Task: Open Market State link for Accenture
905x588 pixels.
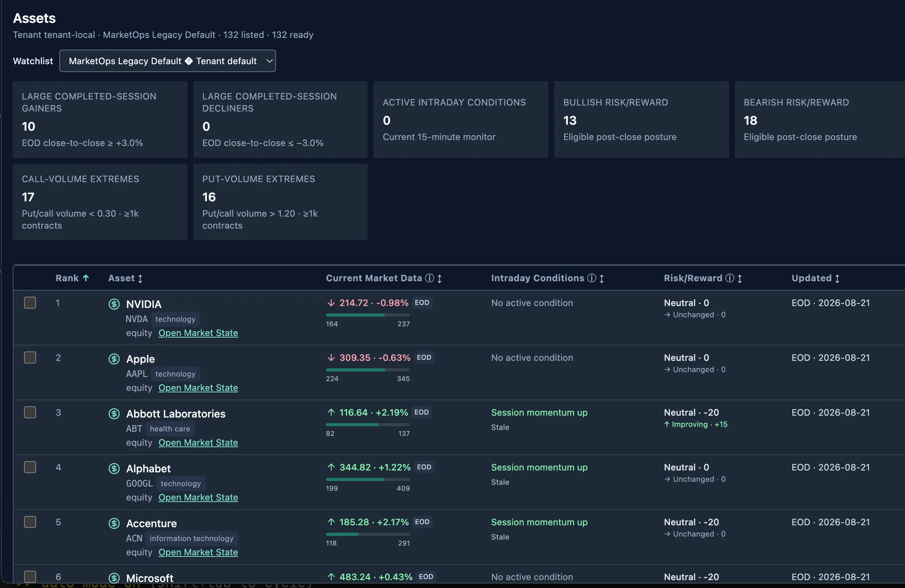Action: pos(198,552)
